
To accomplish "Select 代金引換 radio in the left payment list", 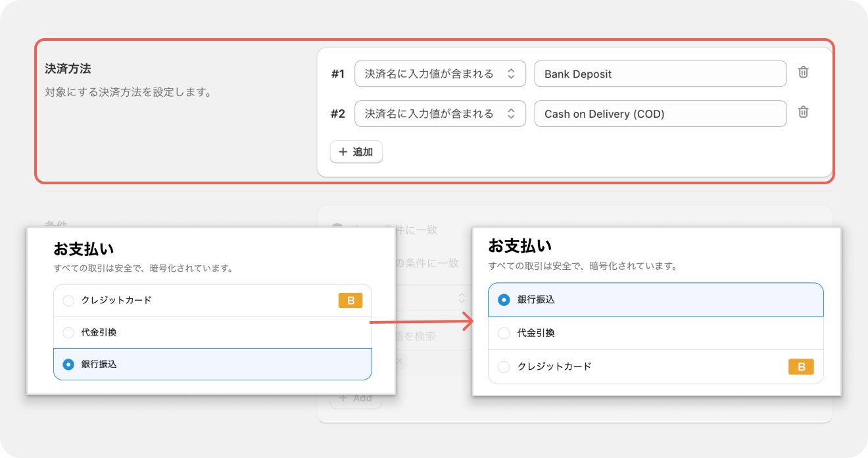I will [x=68, y=333].
